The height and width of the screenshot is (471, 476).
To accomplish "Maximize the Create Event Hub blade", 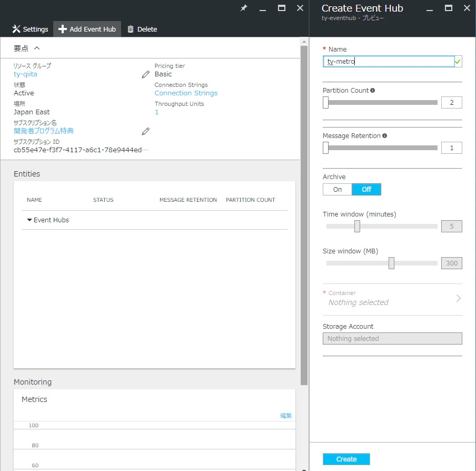I will (x=449, y=8).
